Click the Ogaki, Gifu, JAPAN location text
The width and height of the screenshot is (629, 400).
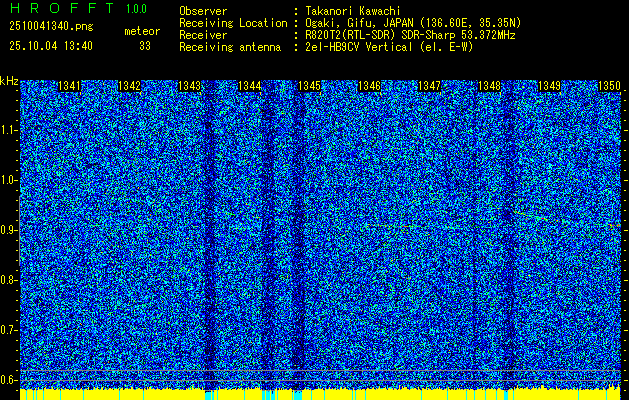click(413, 23)
